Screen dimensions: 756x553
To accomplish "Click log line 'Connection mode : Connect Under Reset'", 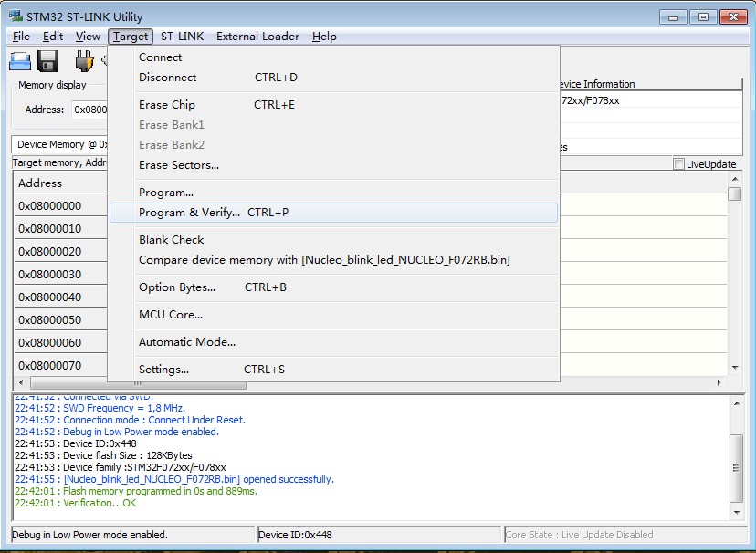I will pyautogui.click(x=130, y=420).
